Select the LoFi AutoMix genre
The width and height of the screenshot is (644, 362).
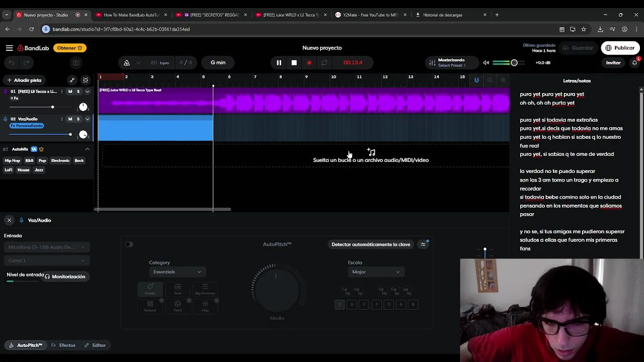(x=9, y=170)
